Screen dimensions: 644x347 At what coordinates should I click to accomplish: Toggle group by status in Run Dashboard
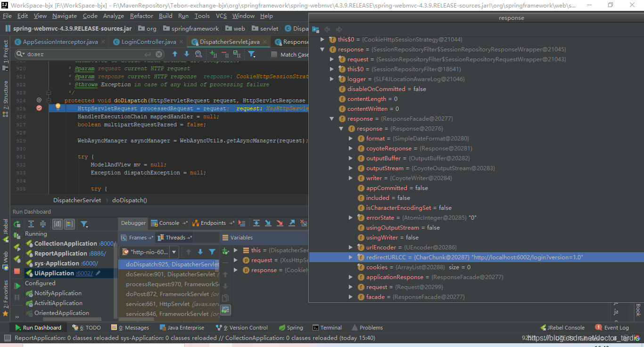click(x=69, y=224)
